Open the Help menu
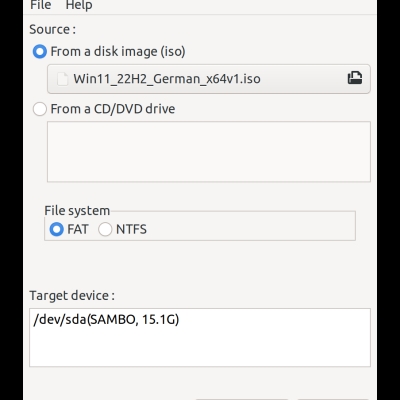 pyautogui.click(x=79, y=5)
